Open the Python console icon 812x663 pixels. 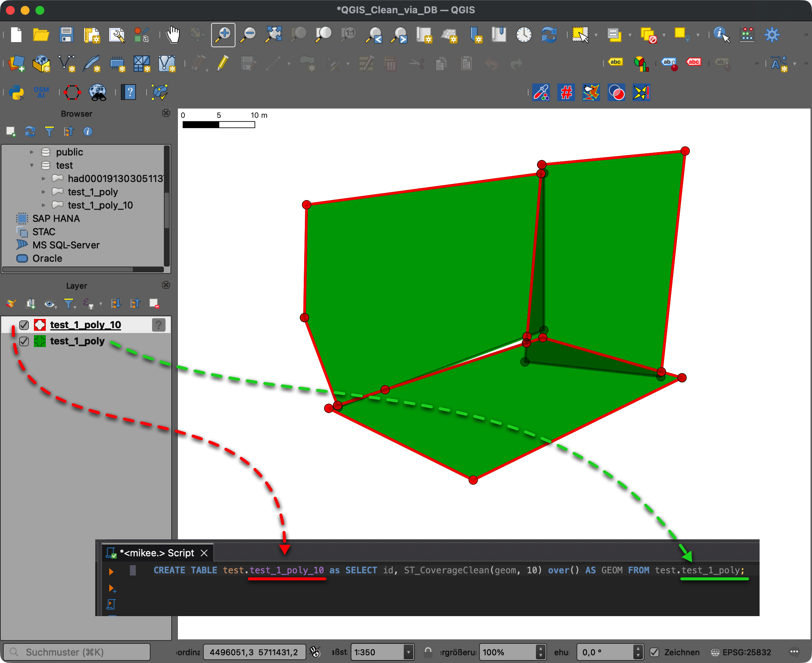pos(16,92)
